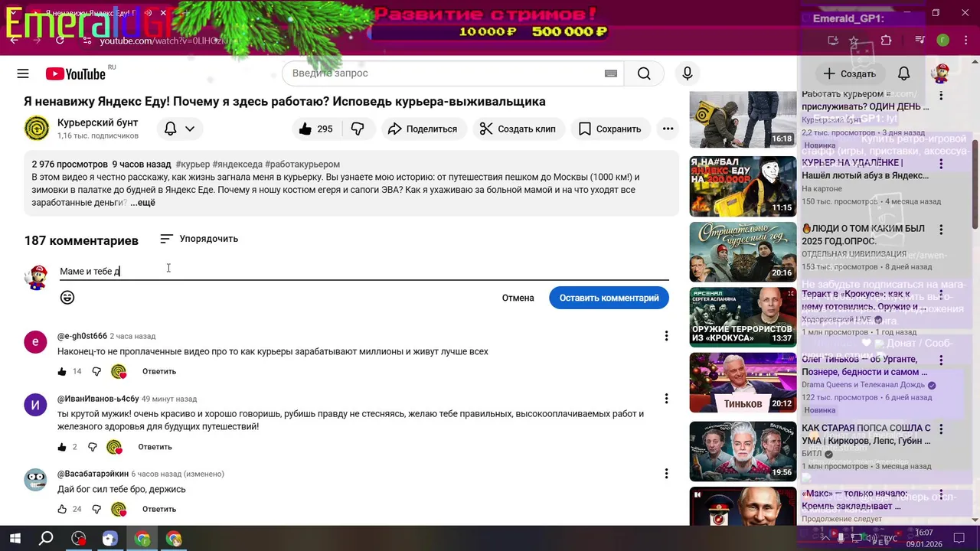Cancel the comment with Отмена

pyautogui.click(x=518, y=298)
